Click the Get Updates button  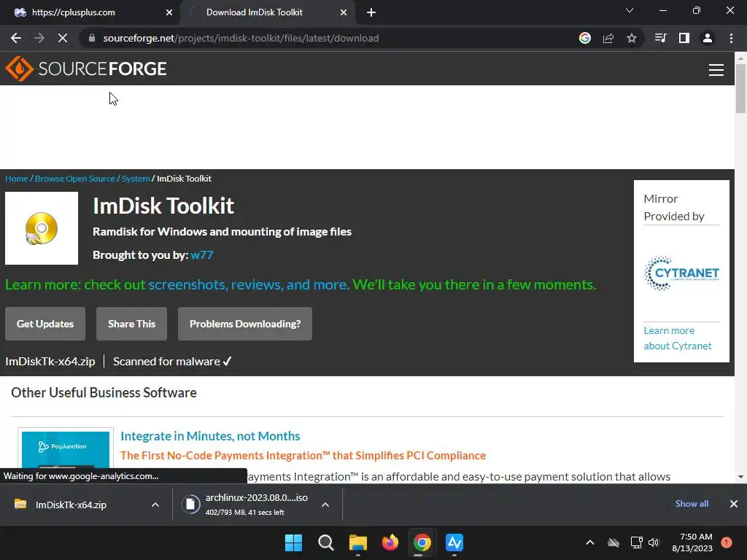coord(45,324)
